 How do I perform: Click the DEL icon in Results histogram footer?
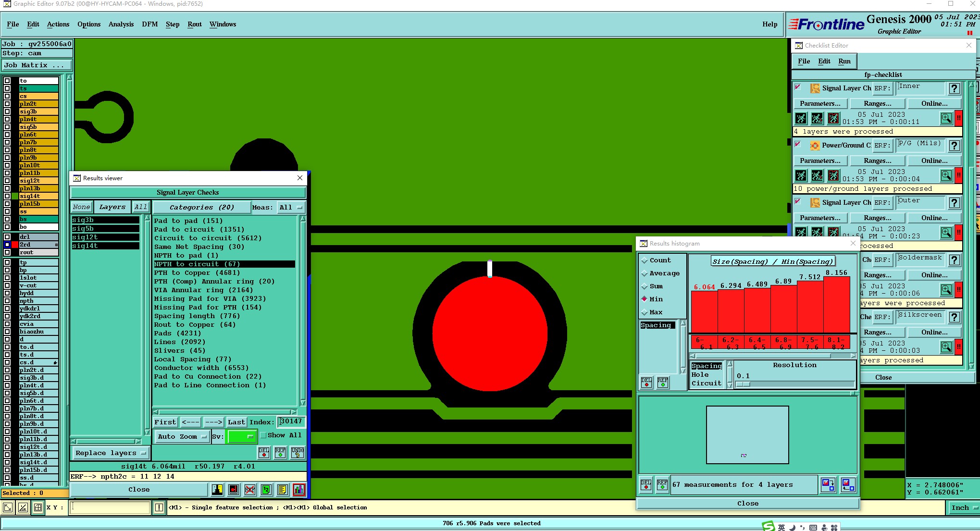point(646,484)
